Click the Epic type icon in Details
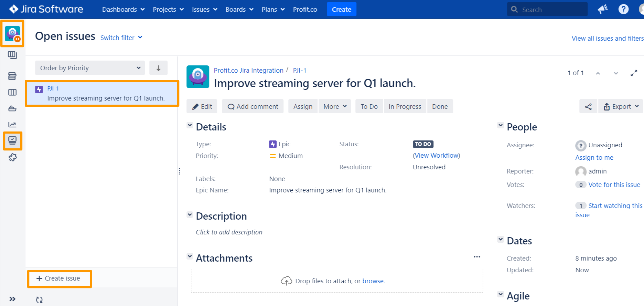Image resolution: width=644 pixels, height=306 pixels. point(273,144)
